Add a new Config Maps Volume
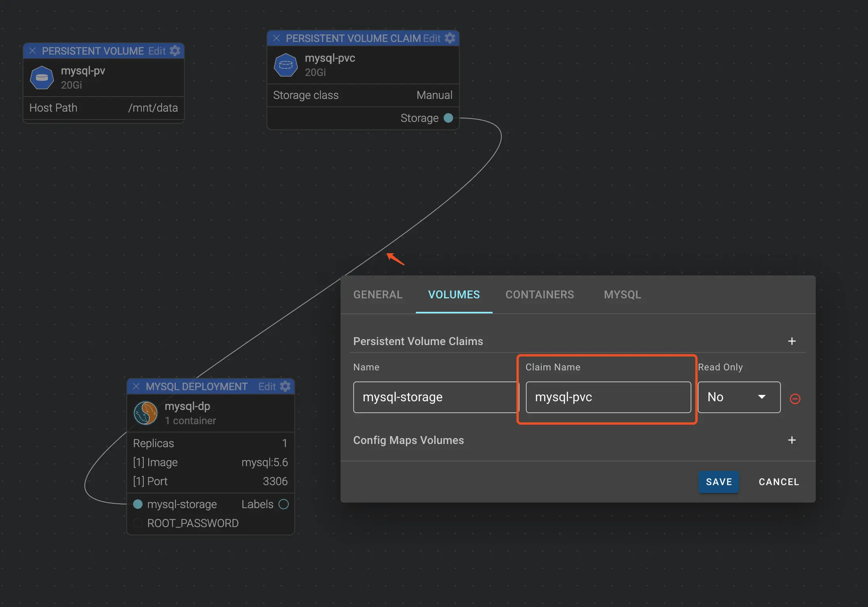Image resolution: width=868 pixels, height=607 pixels. click(792, 440)
